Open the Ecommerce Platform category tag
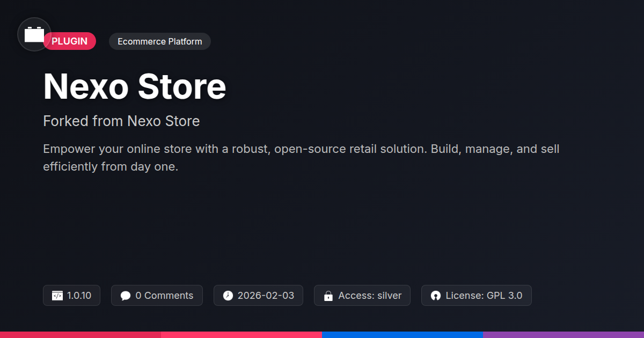This screenshot has width=644, height=338. click(160, 41)
